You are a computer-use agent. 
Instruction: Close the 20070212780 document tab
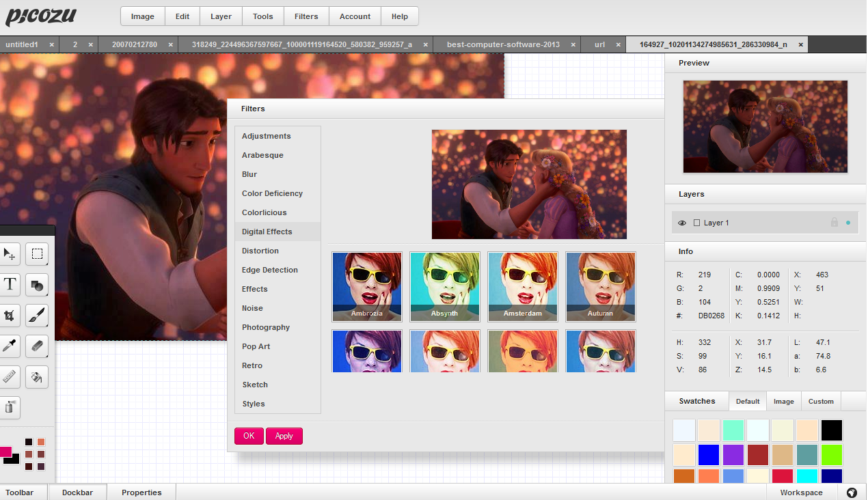point(170,44)
